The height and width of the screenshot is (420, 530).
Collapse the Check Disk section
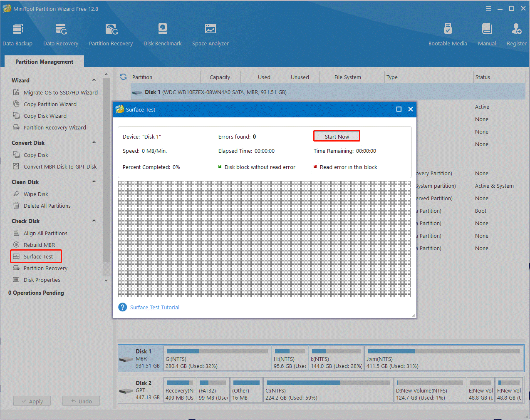pyautogui.click(x=94, y=221)
